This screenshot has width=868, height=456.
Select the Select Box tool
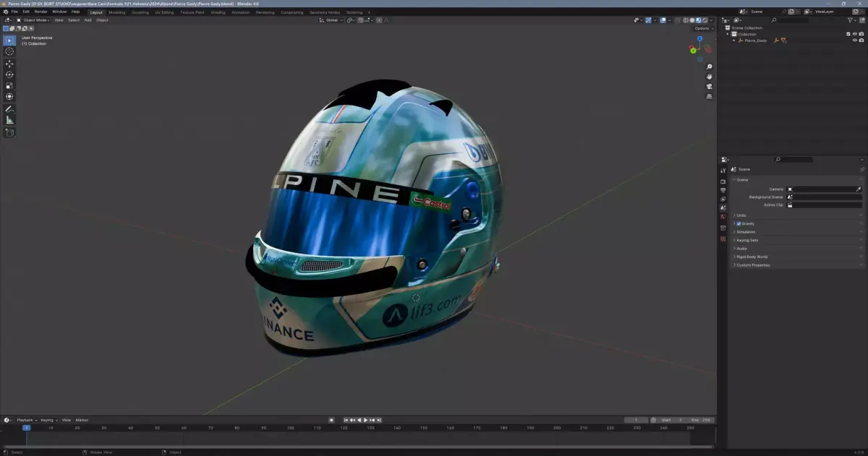coord(9,40)
